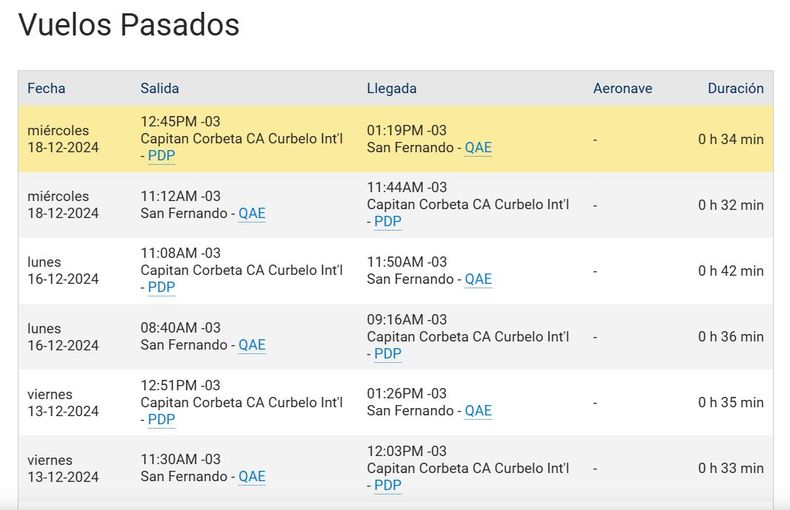This screenshot has height=510, width=790.
Task: Click QAE link for 11:30AM departure
Action: point(252,477)
